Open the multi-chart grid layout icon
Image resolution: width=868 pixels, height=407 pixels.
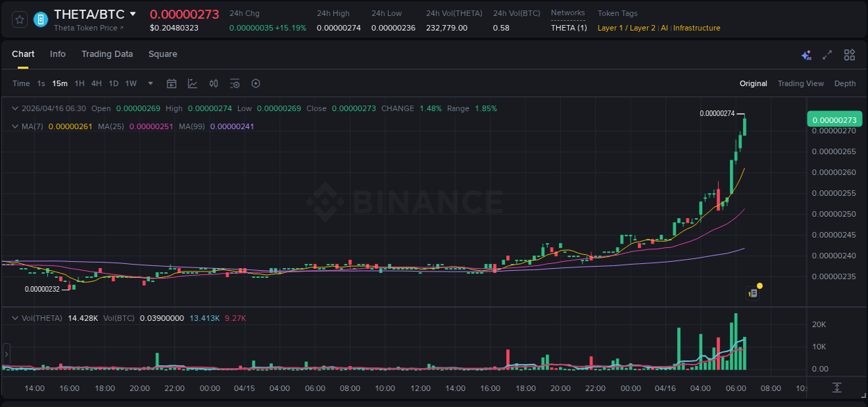[x=849, y=55]
